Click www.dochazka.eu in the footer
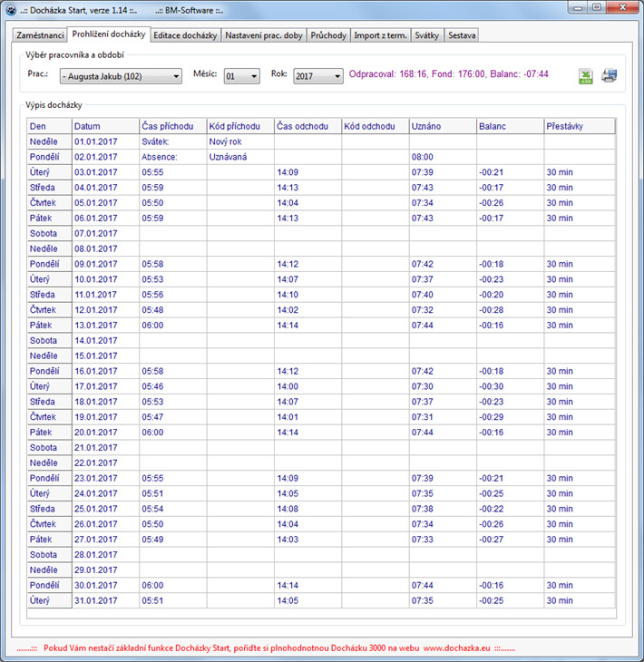Screen dimensions: 644x662 click(456, 648)
